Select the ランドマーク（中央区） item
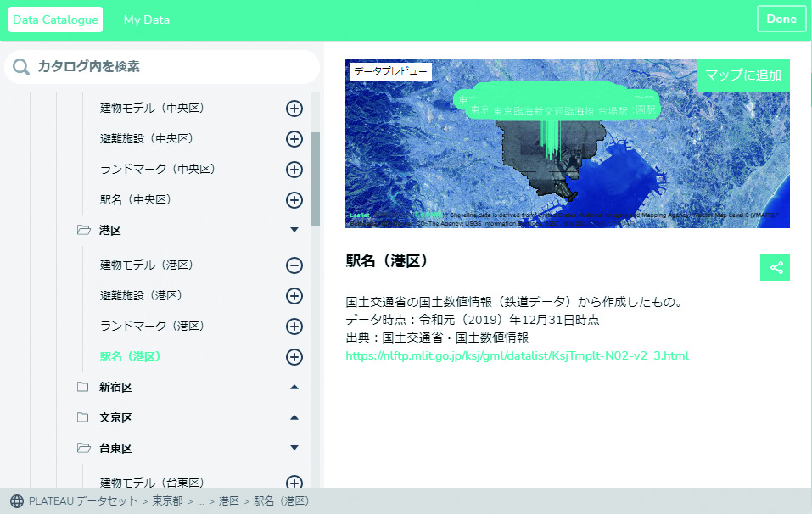This screenshot has height=514, width=812. tap(158, 170)
